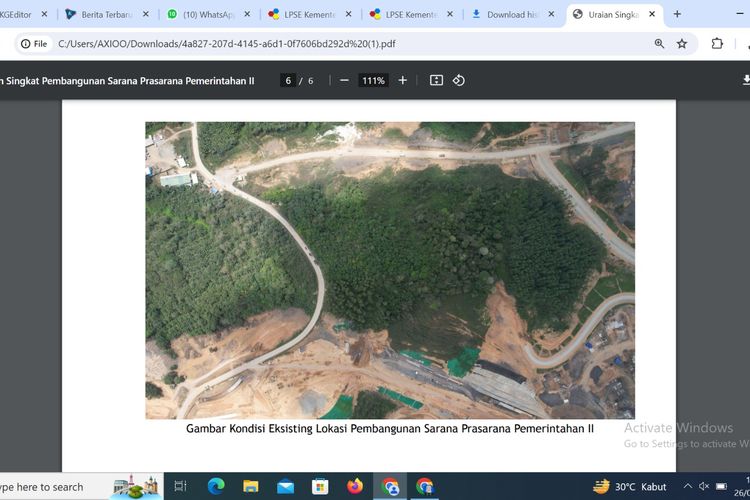Show hidden system tray icons
The height and width of the screenshot is (500, 750).
[685, 487]
